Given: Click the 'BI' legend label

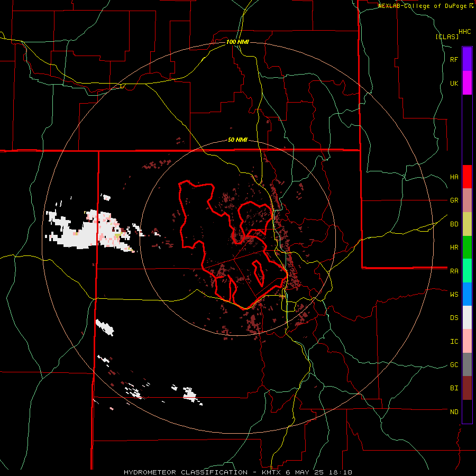Looking at the screenshot, I should 454,388.
